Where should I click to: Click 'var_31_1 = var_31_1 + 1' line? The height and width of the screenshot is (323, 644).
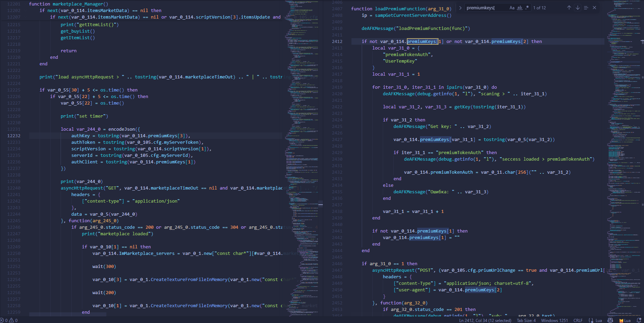413,211
